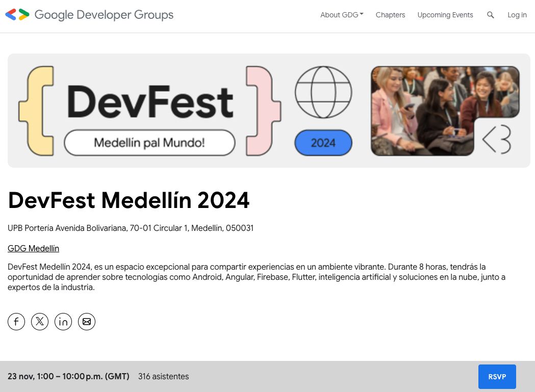This screenshot has height=392, width=535.
Task: Select the event date and time text
Action: pos(68,376)
